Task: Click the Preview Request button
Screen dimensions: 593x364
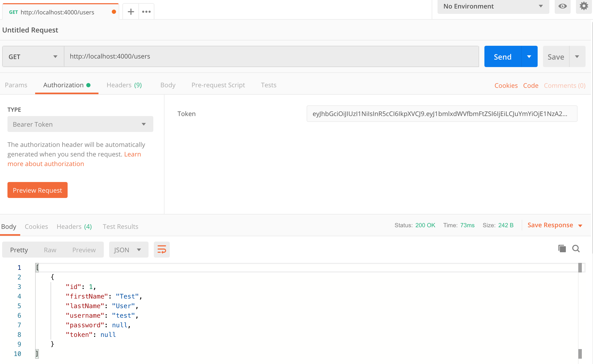Action: 38,190
